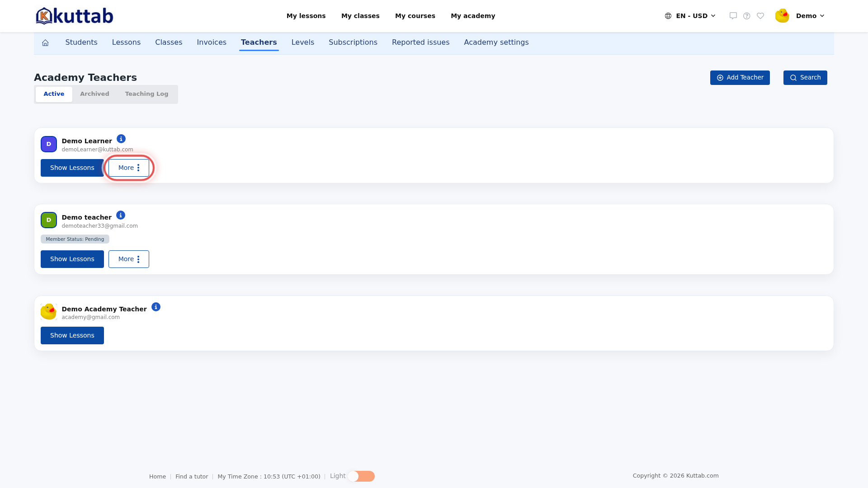Open the Teaching Log tab
868x488 pixels.
tap(147, 94)
